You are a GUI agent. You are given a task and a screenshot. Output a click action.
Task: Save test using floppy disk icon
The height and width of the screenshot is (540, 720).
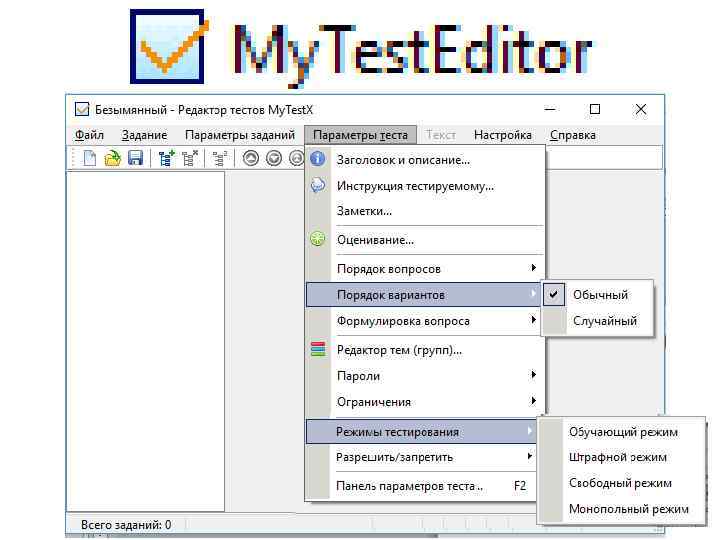(135, 158)
